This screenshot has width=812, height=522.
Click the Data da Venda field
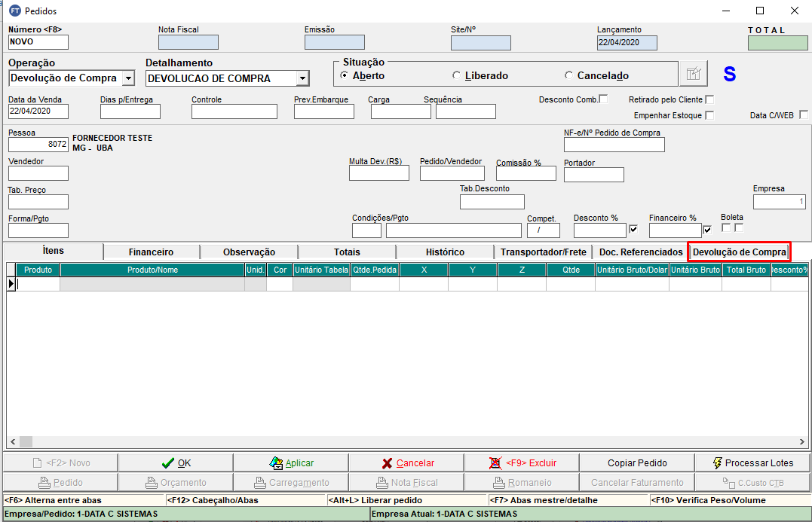click(38, 111)
